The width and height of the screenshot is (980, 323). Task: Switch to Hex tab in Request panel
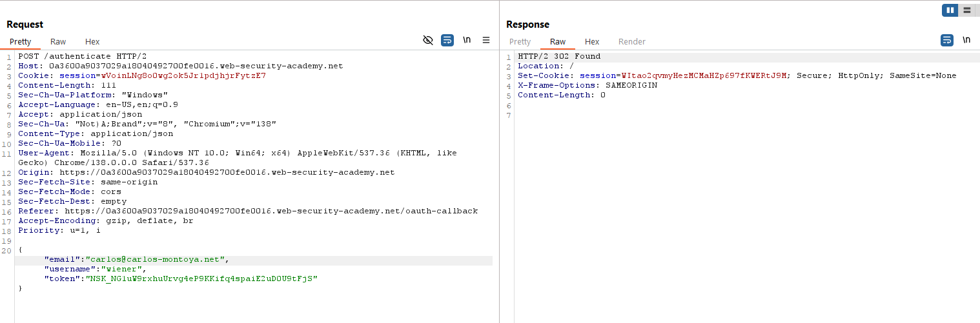point(92,42)
